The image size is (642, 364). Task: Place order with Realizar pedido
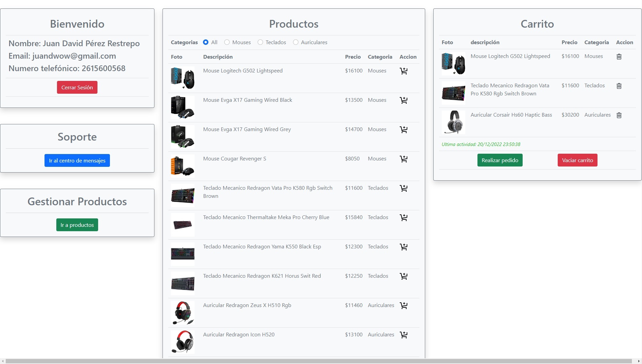(x=500, y=160)
